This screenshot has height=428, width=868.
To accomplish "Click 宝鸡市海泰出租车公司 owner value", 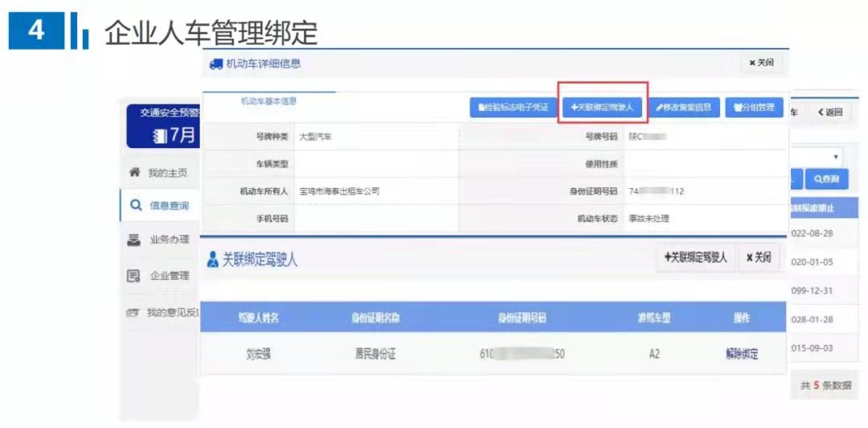I will tap(339, 191).
